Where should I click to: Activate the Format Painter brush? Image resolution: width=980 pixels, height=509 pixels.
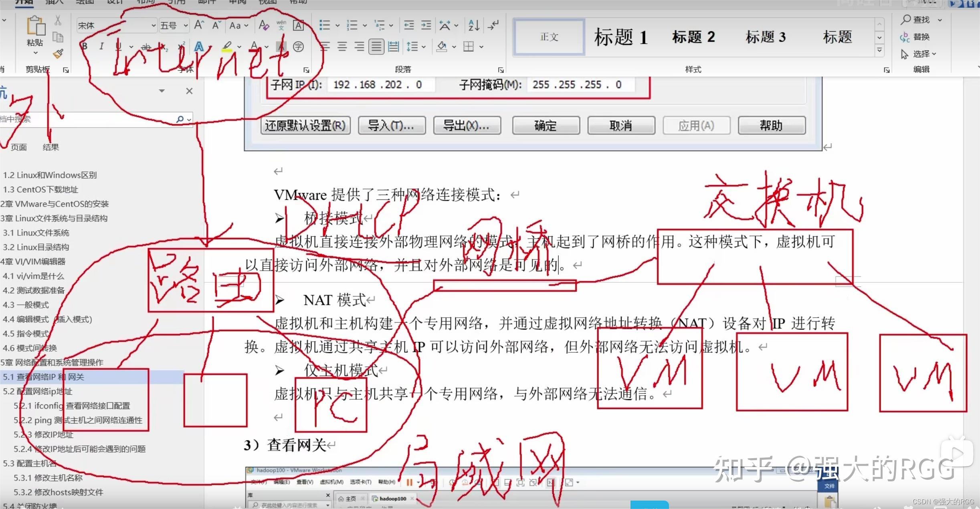58,54
